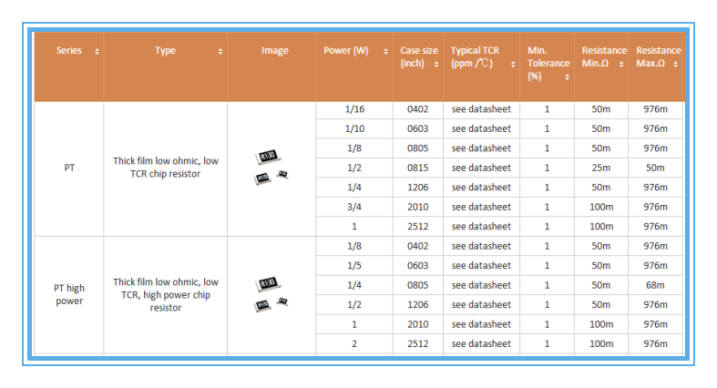Open see datasheet for PT 0402
The height and width of the screenshot is (388, 717).
[x=481, y=109]
